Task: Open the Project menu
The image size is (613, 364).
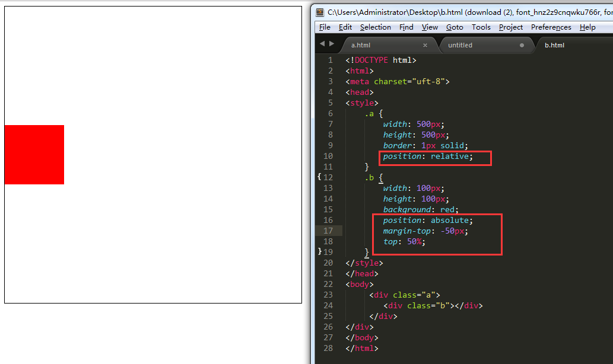Action: click(510, 27)
